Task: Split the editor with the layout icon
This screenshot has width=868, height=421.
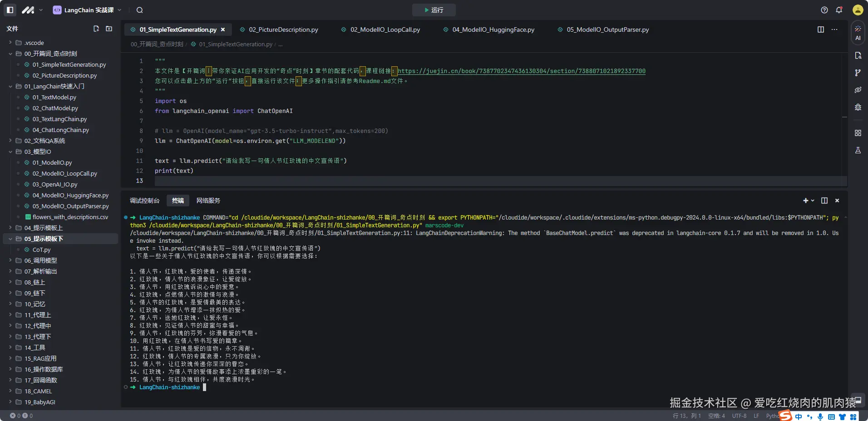Action: pyautogui.click(x=821, y=29)
